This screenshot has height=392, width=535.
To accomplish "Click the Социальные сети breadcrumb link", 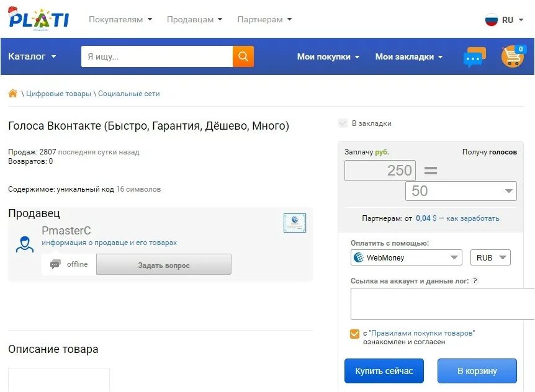I will click(129, 94).
